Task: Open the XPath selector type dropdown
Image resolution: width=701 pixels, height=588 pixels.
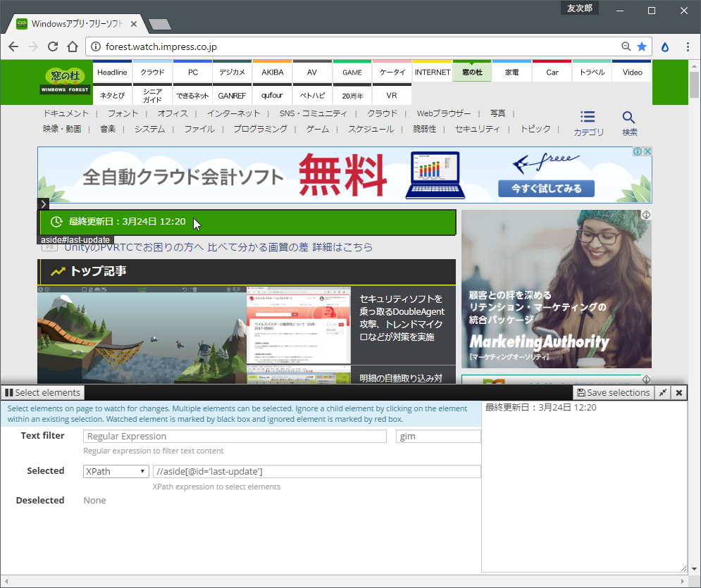Action: (x=115, y=470)
